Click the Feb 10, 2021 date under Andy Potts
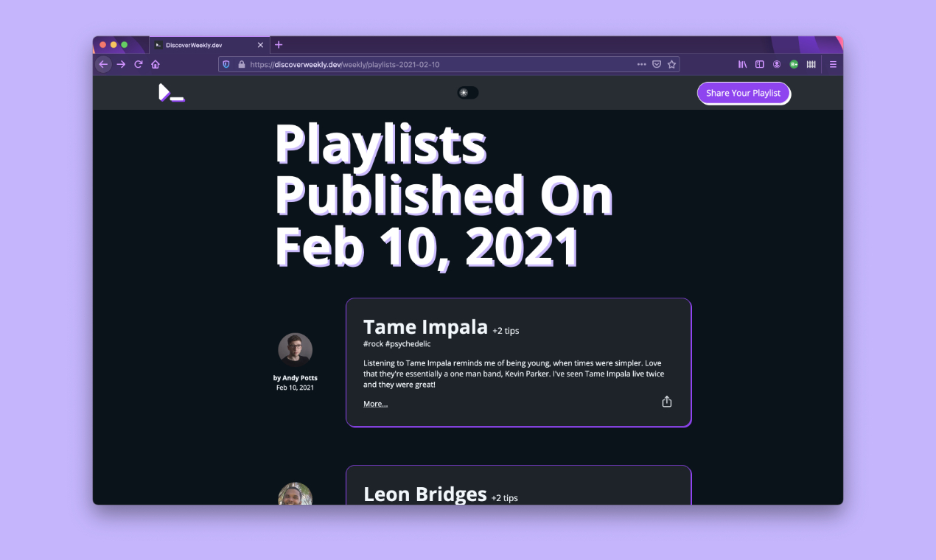Screen dimensions: 936x560 coord(295,388)
